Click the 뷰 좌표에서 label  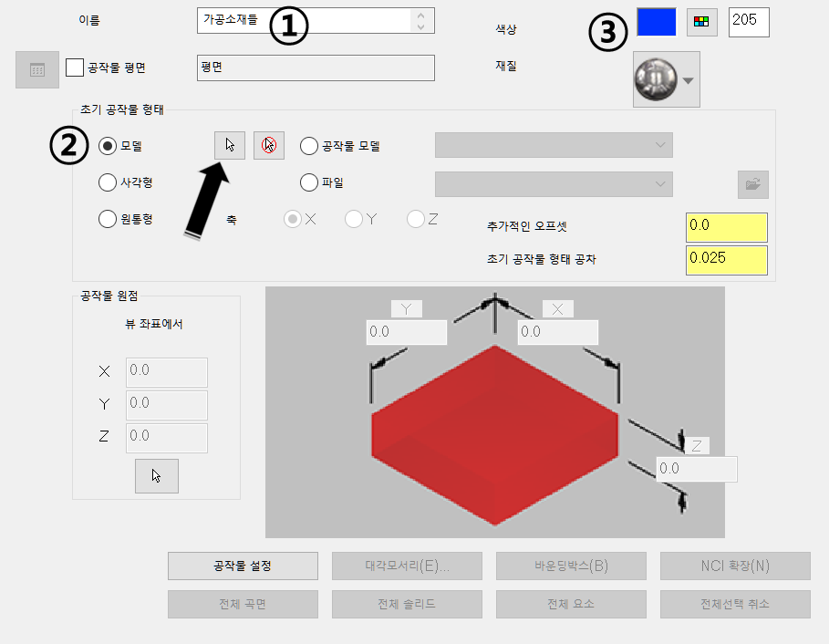(154, 324)
